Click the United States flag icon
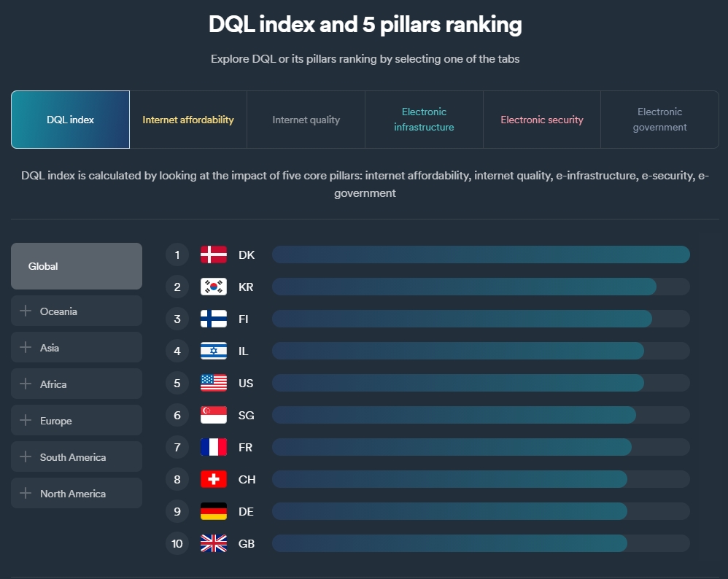Viewport: 728px width, 579px height. [x=214, y=383]
